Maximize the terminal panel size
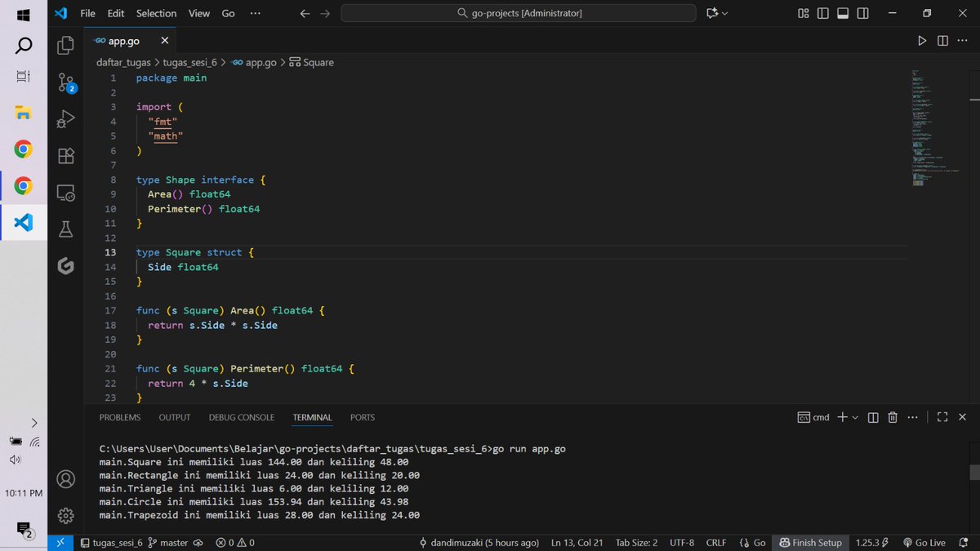 (942, 417)
